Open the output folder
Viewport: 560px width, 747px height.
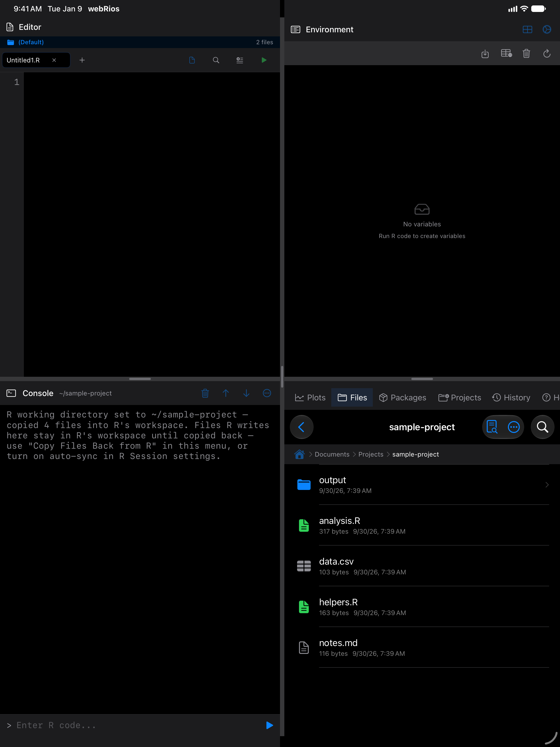[422, 485]
